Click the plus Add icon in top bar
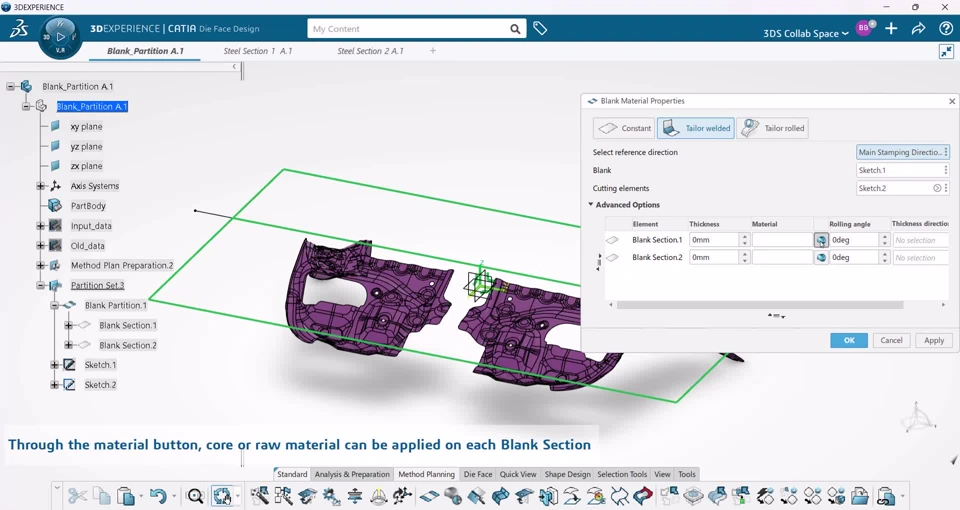 (891, 28)
